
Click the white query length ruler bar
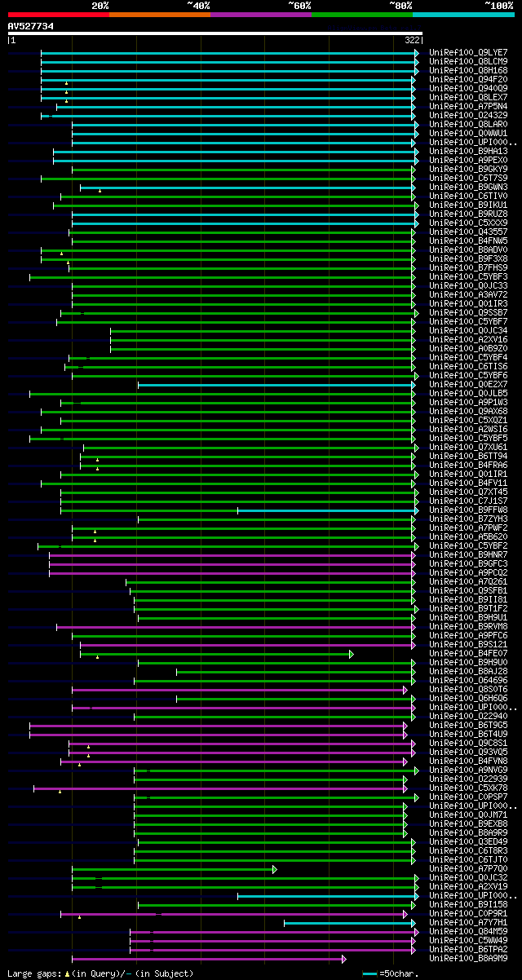coord(215,33)
